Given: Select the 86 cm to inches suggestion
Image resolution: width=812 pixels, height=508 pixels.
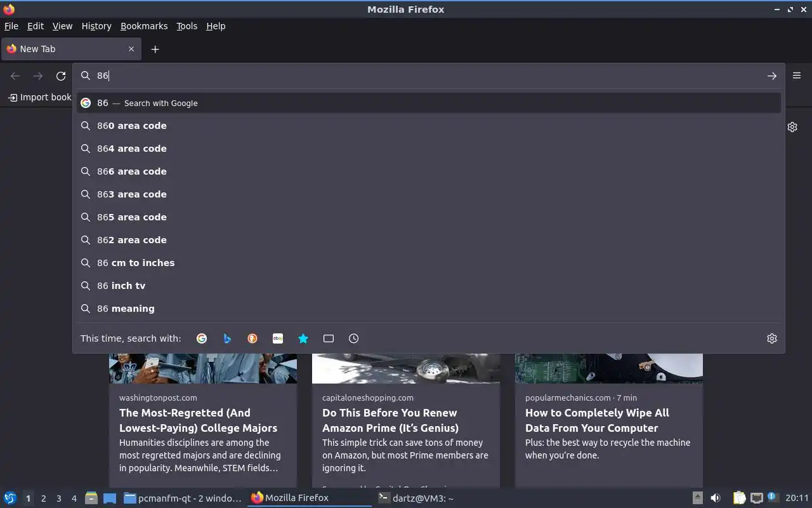Looking at the screenshot, I should (x=429, y=263).
